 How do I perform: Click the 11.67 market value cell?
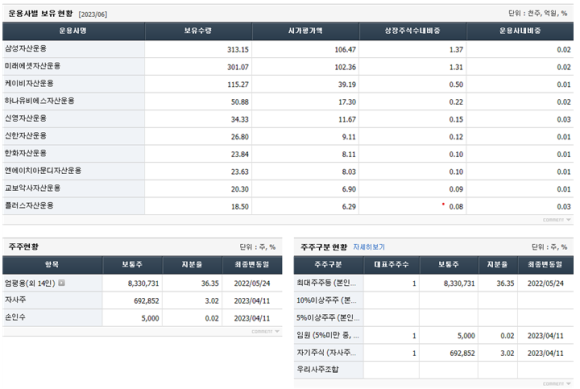tap(347, 119)
